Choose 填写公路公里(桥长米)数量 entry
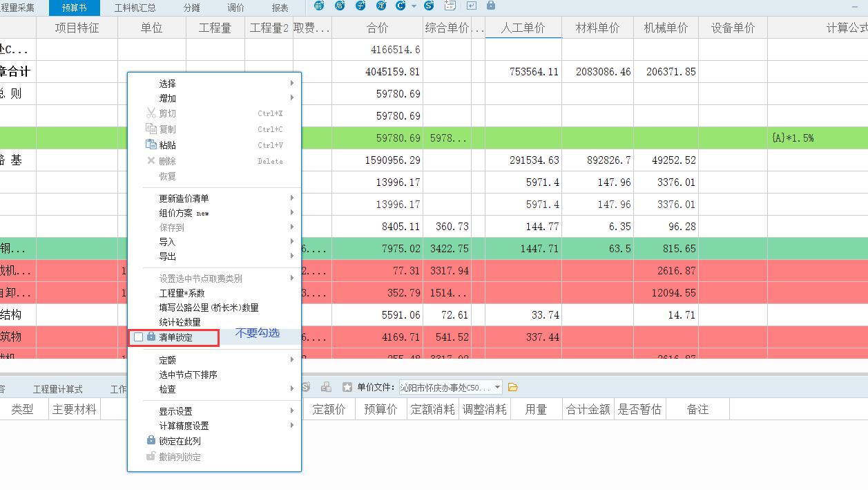Screen dimensions: 868x490 (x=214, y=308)
